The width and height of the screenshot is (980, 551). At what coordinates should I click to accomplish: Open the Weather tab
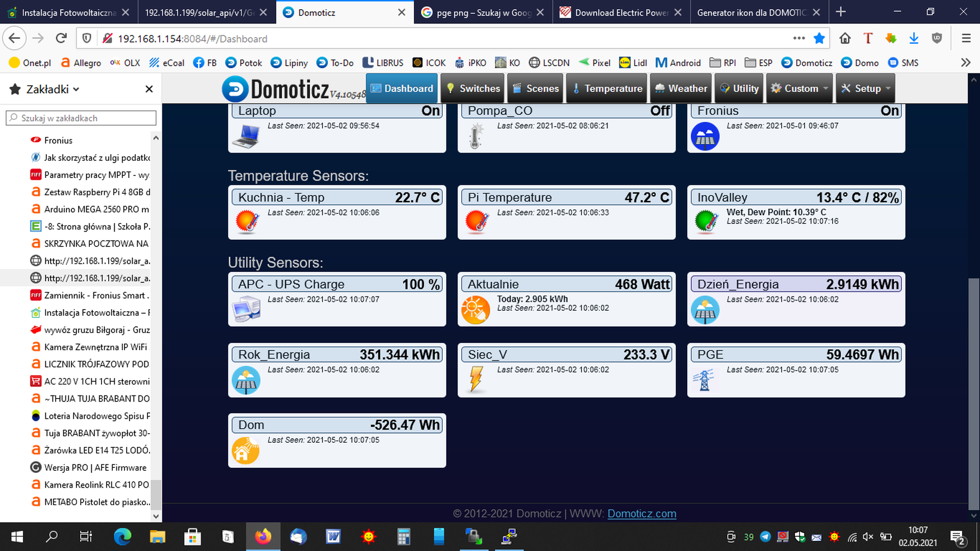pos(681,88)
